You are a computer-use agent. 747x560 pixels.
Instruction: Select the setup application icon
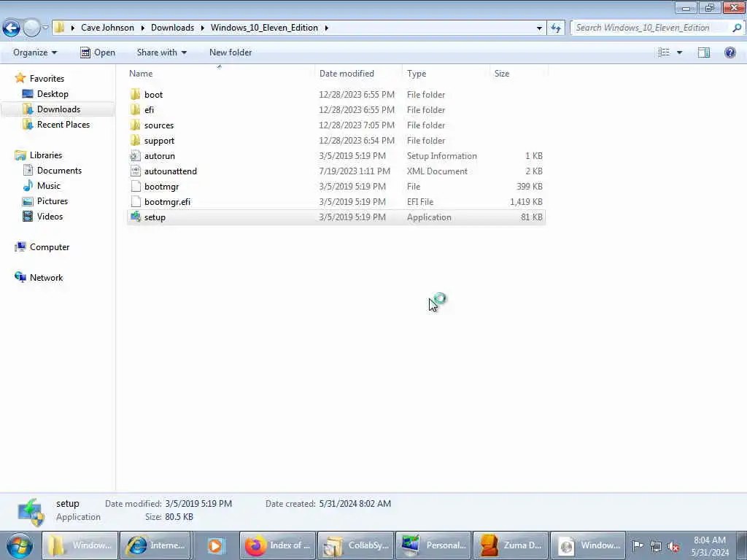coord(135,217)
